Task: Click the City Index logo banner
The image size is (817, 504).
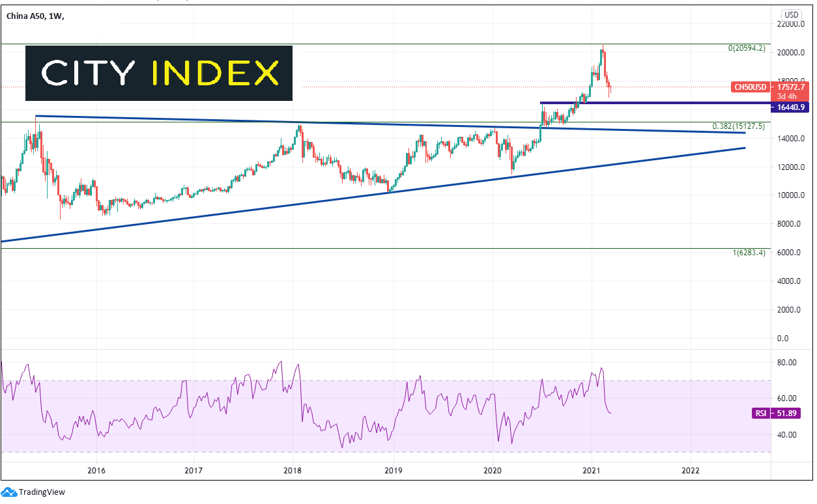Action: click(159, 73)
